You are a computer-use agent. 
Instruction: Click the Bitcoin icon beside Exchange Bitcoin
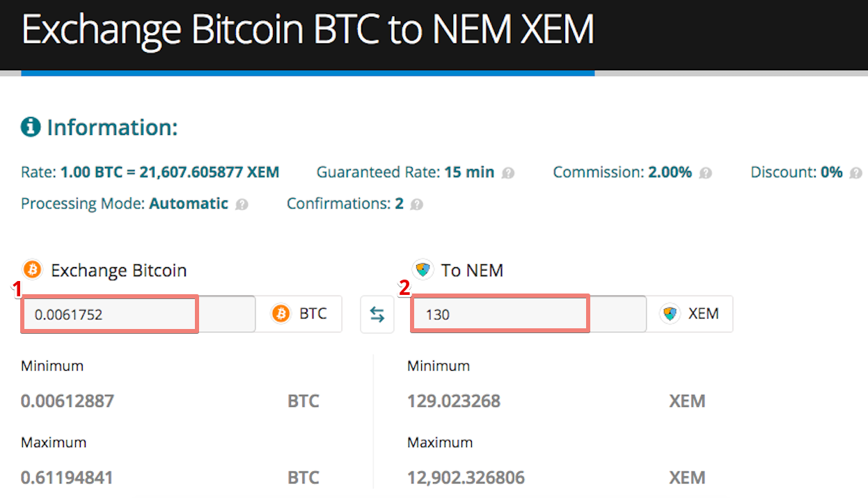coord(32,270)
